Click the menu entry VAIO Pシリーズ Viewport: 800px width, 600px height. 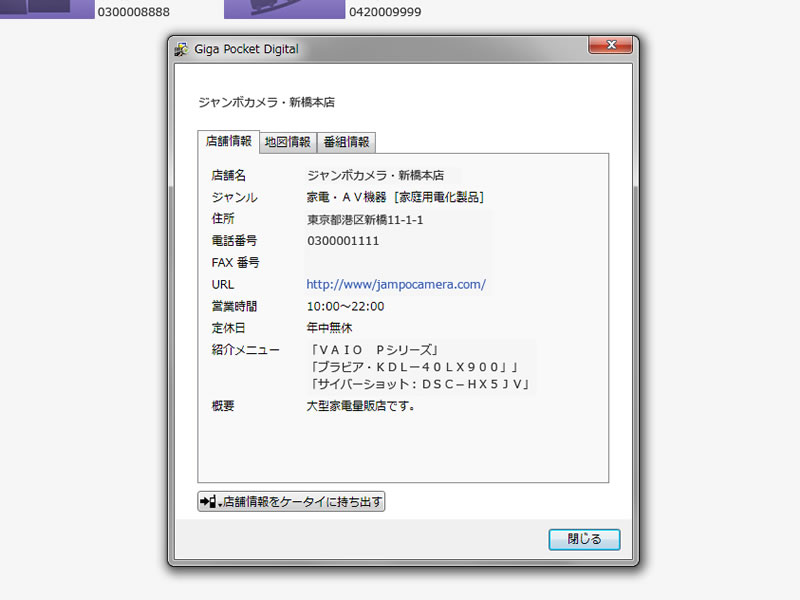(x=374, y=350)
